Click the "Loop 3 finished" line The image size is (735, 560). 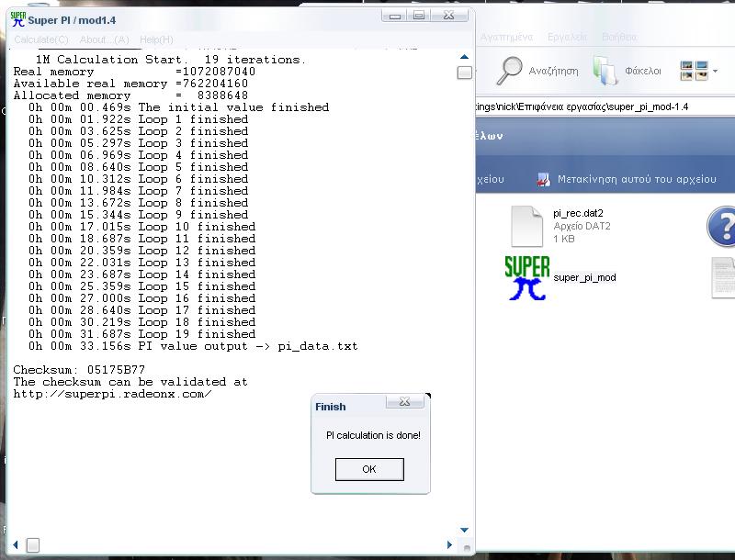pyautogui.click(x=138, y=143)
